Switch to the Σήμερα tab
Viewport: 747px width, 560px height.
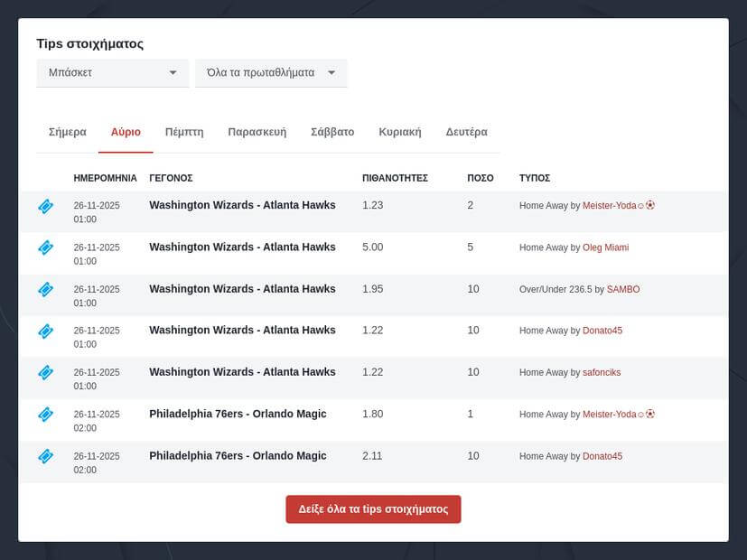(68, 132)
